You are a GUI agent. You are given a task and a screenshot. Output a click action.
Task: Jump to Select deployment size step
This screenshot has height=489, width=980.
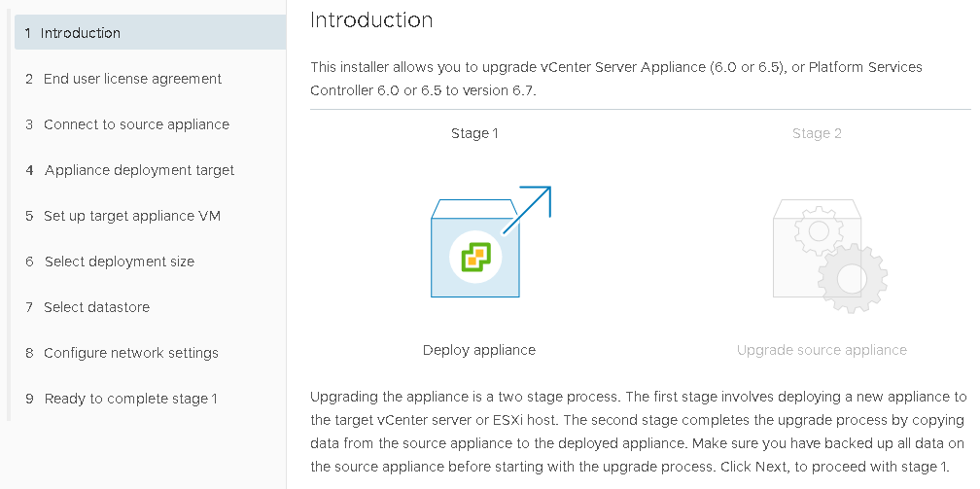point(119,262)
